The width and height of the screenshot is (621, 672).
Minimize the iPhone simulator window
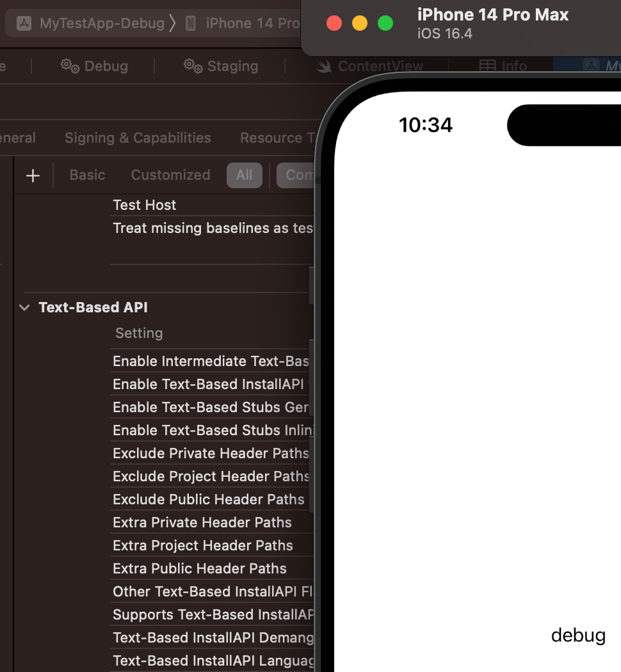click(360, 23)
